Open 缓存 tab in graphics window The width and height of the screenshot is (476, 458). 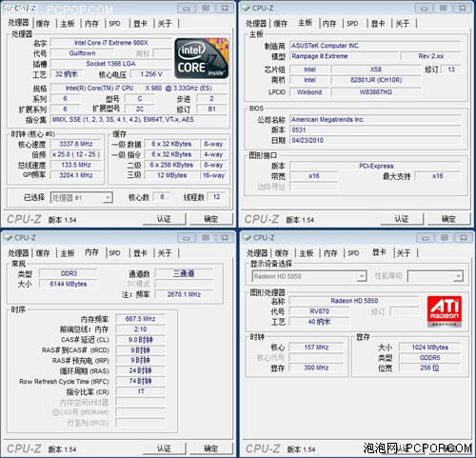[282, 253]
